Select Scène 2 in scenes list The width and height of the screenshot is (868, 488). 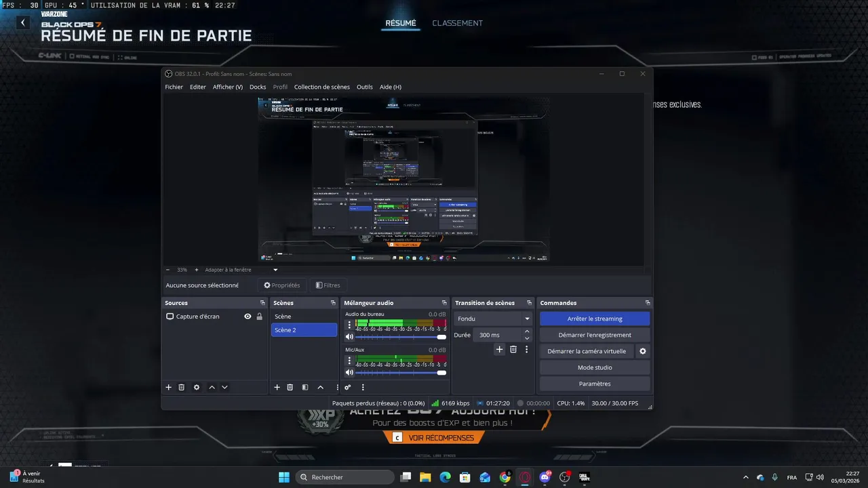304,330
